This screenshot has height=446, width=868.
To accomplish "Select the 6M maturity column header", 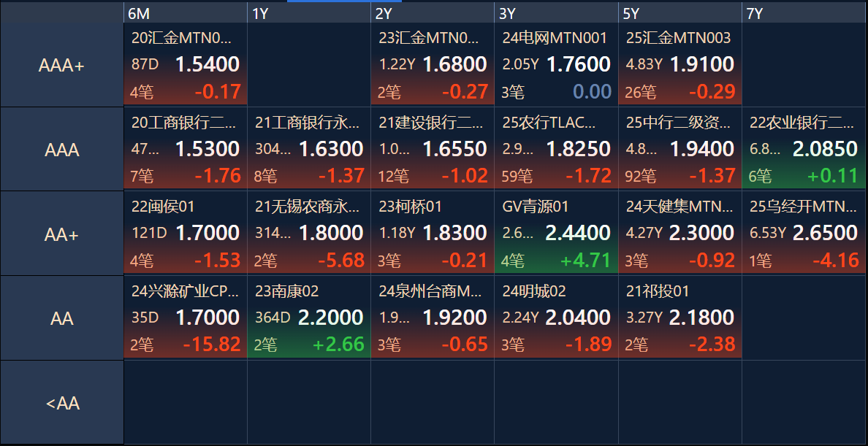I will coord(186,12).
